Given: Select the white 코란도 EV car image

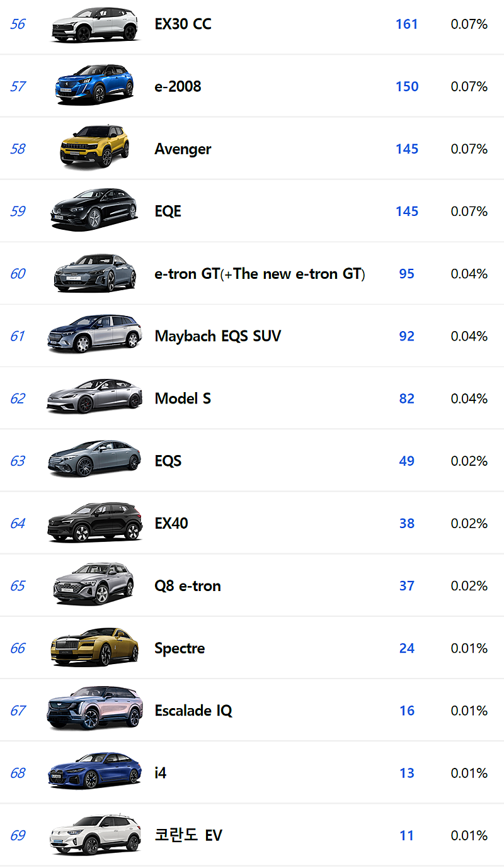Looking at the screenshot, I should click(94, 833).
